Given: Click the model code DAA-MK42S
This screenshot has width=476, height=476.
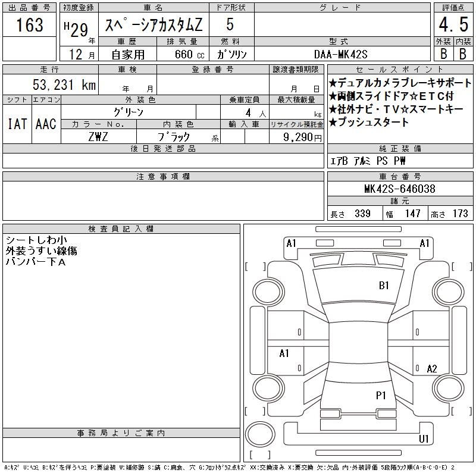Looking at the screenshot, I should [340, 54].
